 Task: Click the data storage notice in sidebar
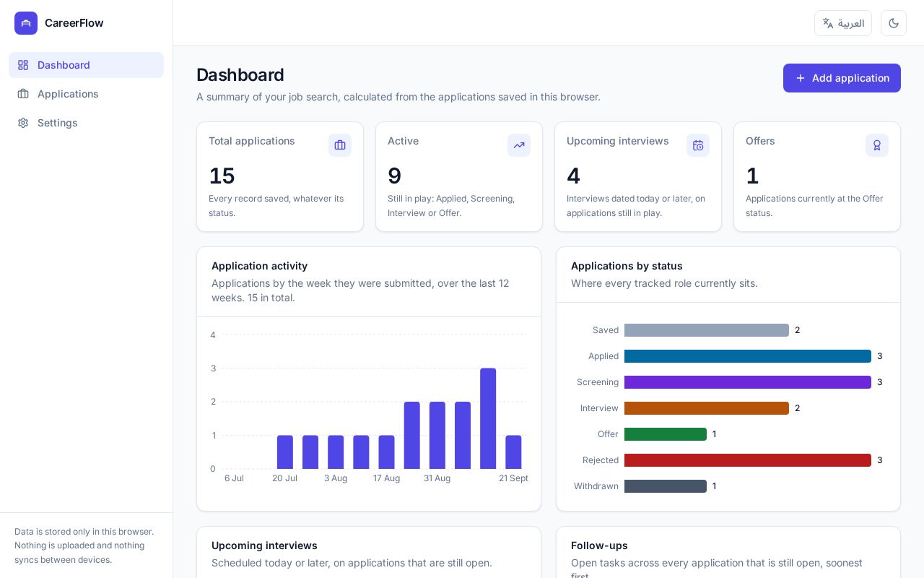pyautogui.click(x=84, y=545)
